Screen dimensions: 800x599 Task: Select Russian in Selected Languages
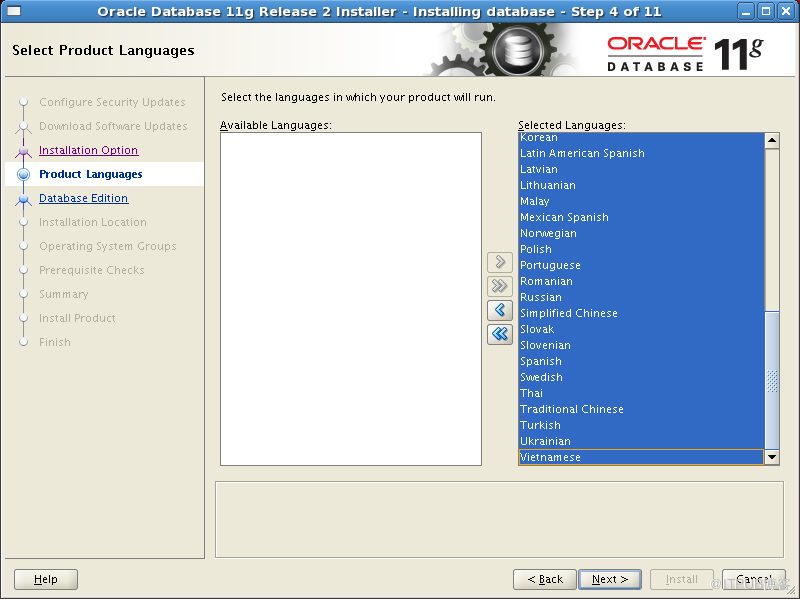(x=641, y=297)
